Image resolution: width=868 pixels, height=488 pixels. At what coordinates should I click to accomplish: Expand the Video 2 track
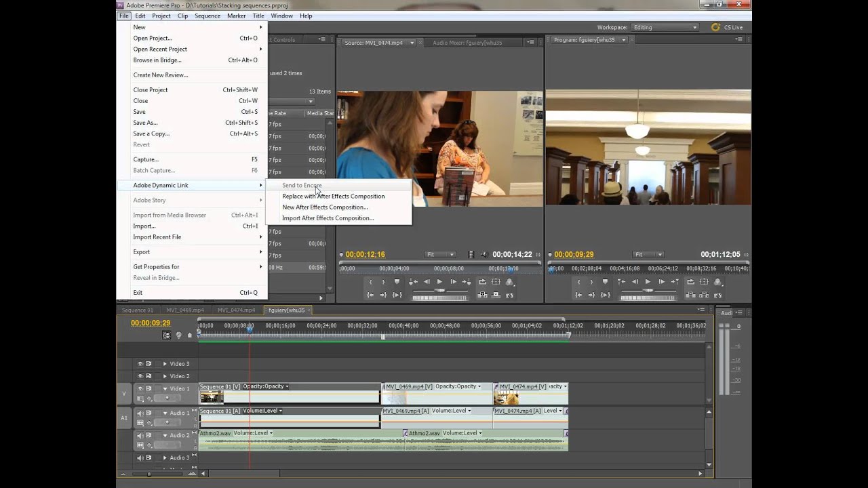pyautogui.click(x=165, y=376)
